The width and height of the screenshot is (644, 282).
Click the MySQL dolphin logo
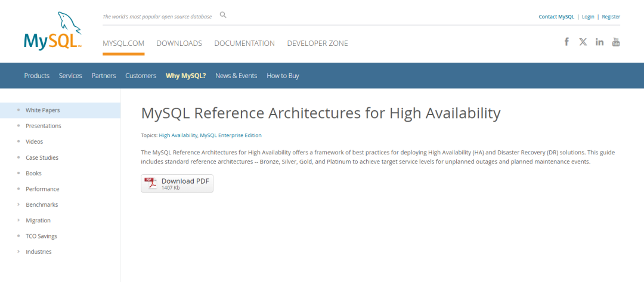pos(52,30)
